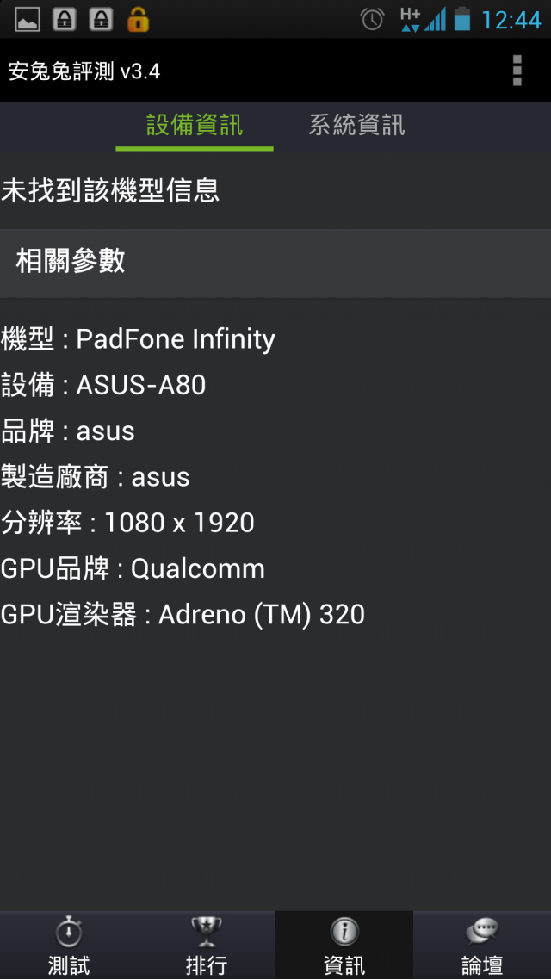Tap the first gray lock notification icon

tap(65, 20)
